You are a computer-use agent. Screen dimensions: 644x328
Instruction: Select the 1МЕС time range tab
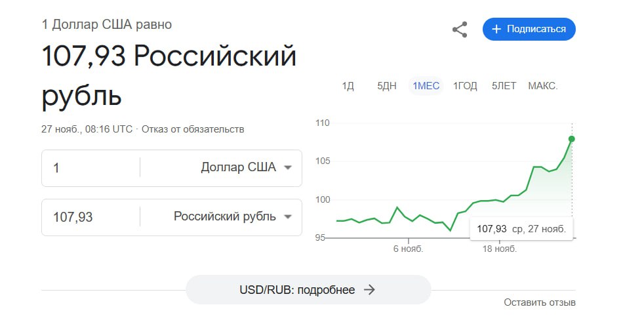click(426, 86)
